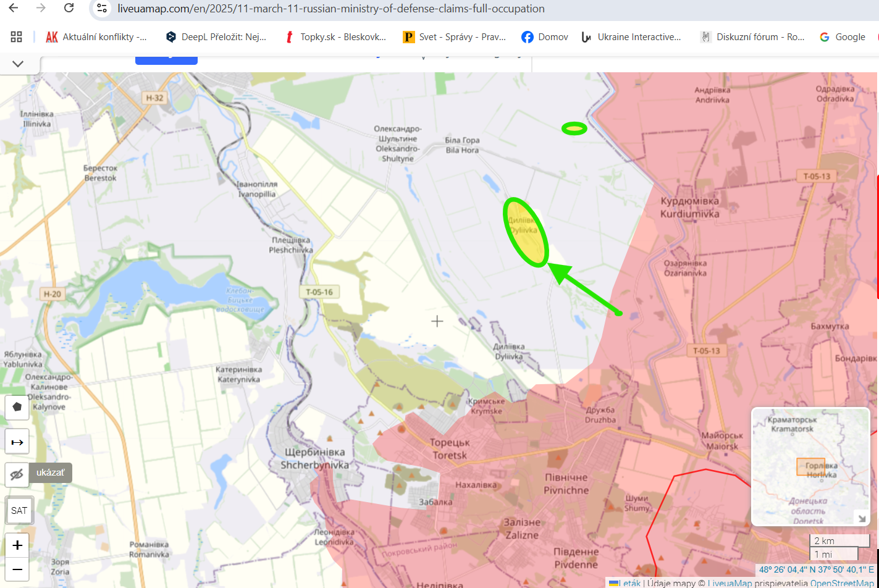Open Facebook Domov bookmark
Image resolution: width=879 pixels, height=588 pixels.
pos(544,37)
